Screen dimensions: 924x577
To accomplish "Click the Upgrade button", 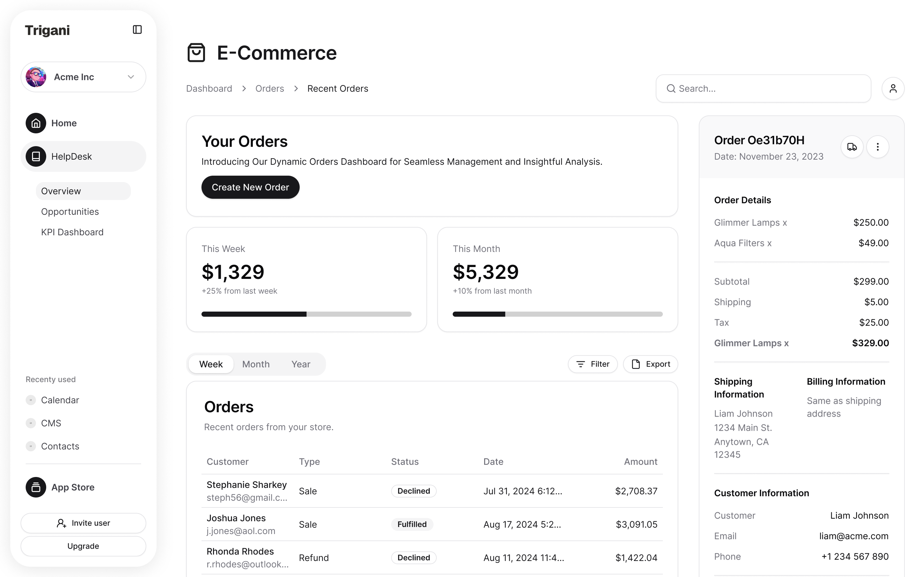I will tap(83, 546).
